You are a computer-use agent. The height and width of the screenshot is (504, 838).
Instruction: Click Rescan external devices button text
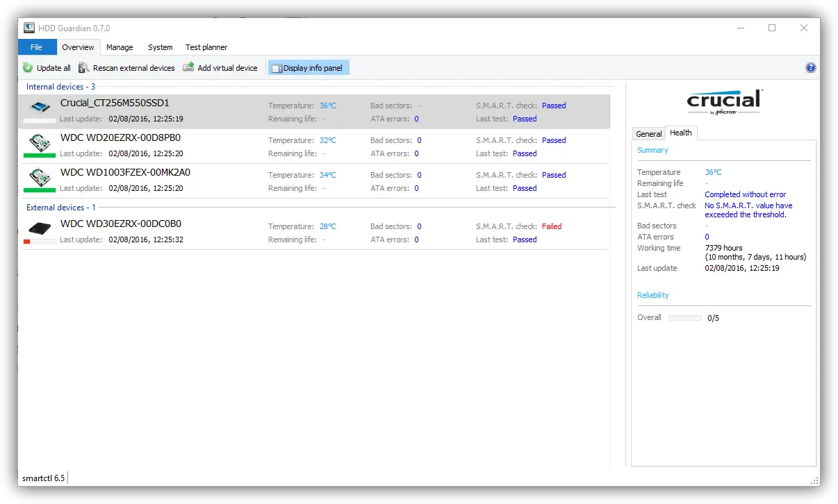point(134,68)
